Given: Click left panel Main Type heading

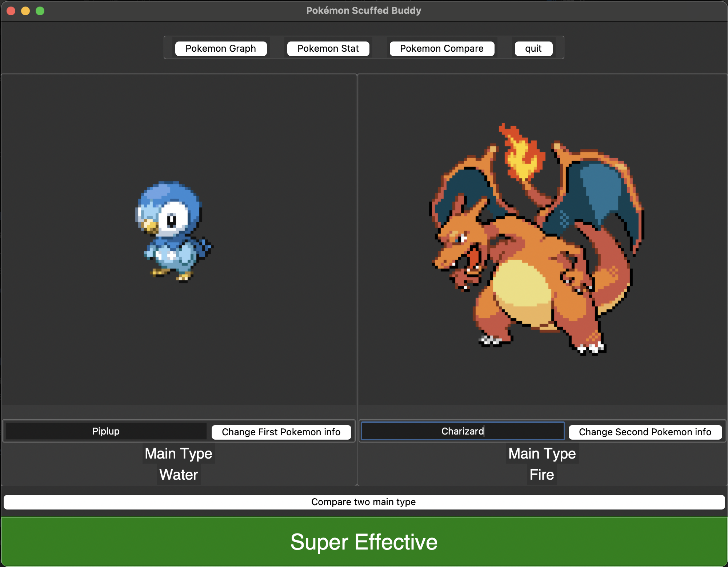Looking at the screenshot, I should click(179, 453).
